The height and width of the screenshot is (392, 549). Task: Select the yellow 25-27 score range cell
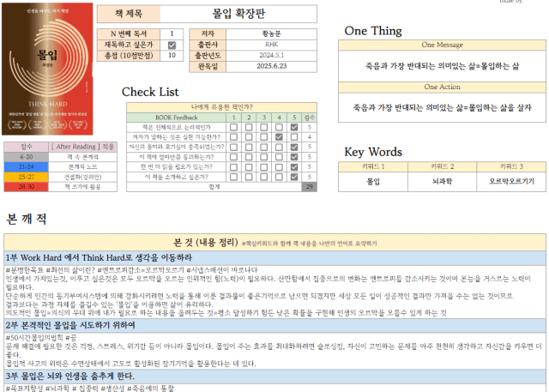point(27,177)
